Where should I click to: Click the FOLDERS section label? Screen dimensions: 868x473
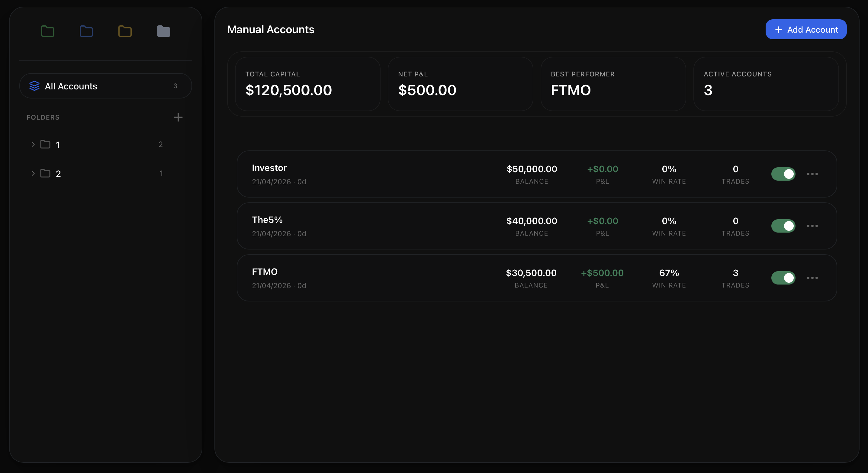pos(43,117)
